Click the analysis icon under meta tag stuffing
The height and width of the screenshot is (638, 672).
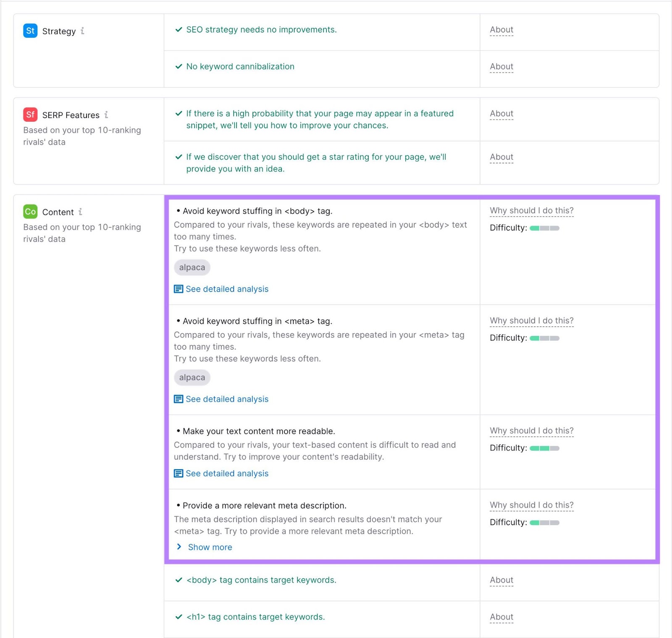pos(178,399)
